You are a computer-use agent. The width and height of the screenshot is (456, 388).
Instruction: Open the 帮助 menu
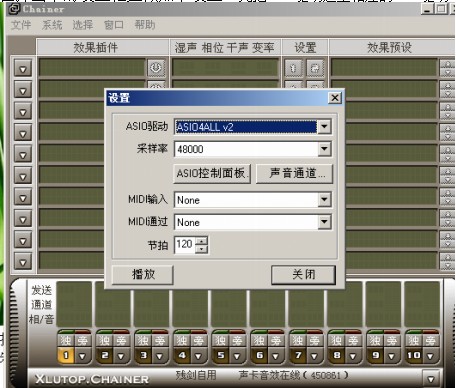tap(145, 25)
